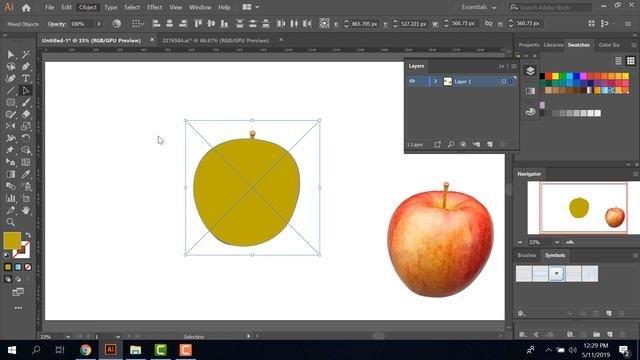
Task: Select the Gradient tool
Action: point(11,174)
